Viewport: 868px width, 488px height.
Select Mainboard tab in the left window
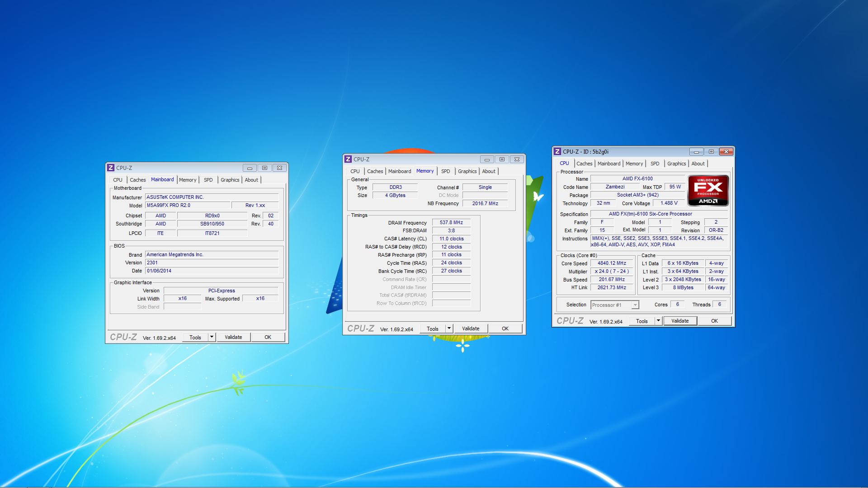(x=162, y=179)
